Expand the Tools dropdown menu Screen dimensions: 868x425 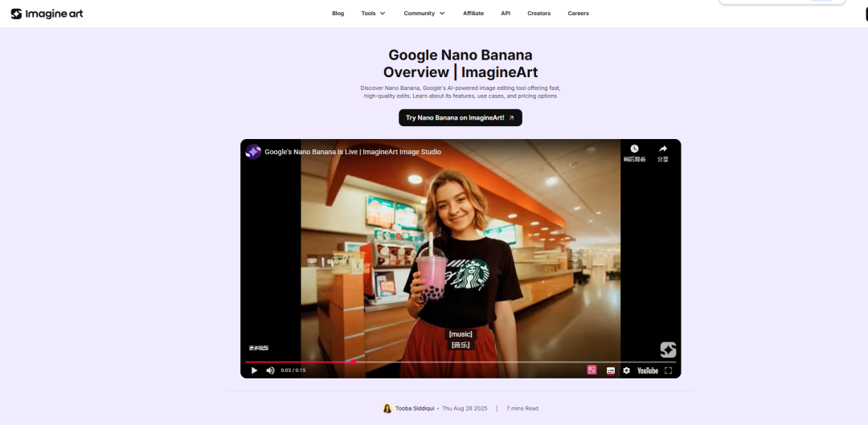(x=374, y=14)
